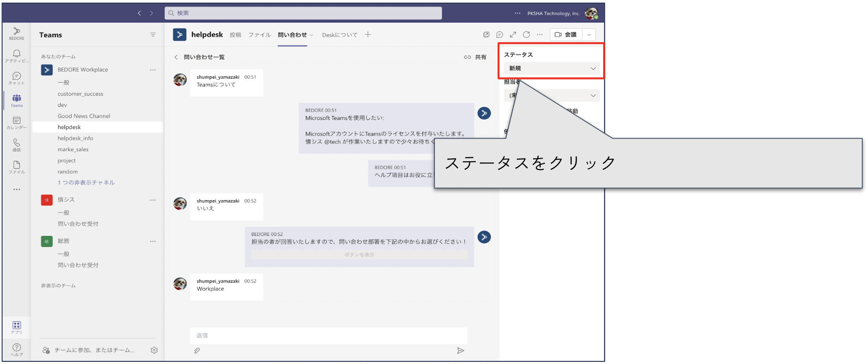
Task: Expand the tab to full screen
Action: tap(513, 34)
